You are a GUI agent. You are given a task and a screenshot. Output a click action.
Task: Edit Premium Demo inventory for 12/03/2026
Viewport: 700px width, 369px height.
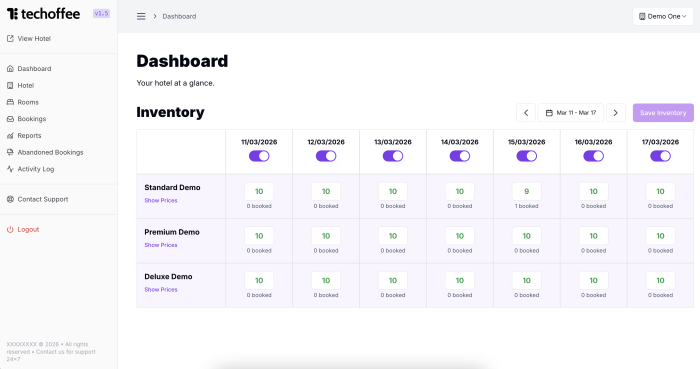[x=326, y=236]
